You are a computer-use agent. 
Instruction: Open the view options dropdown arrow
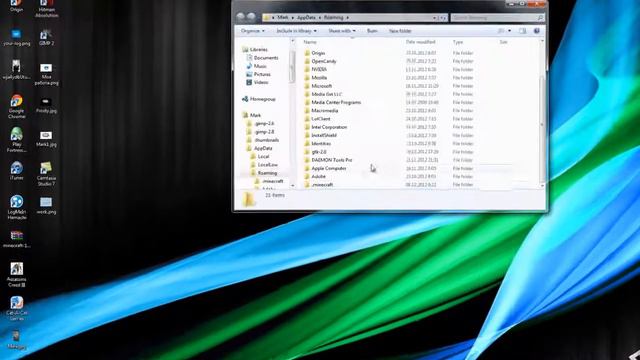tap(509, 31)
